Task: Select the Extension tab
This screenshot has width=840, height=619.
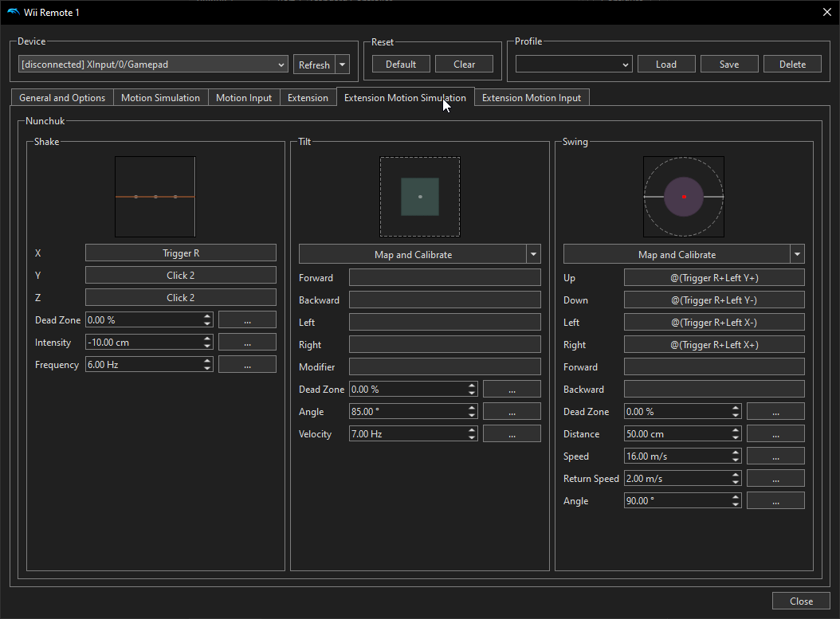Action: click(308, 98)
